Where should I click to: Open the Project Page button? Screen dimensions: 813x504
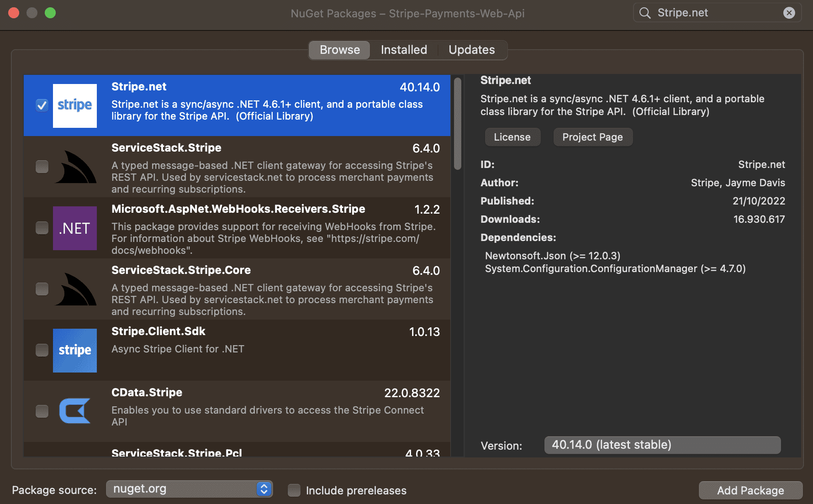(593, 137)
